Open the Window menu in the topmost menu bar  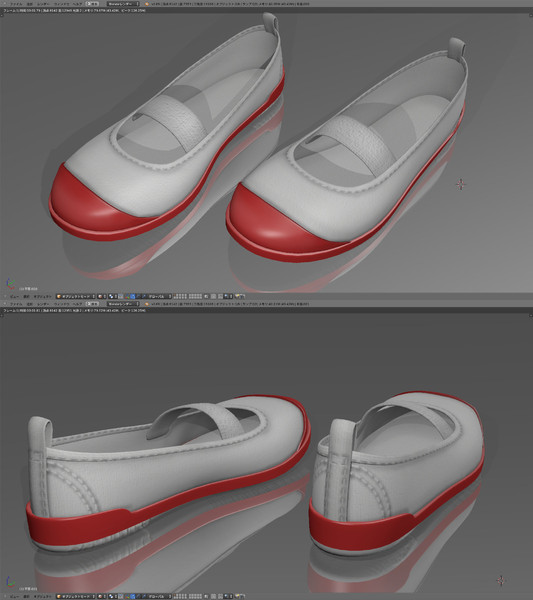point(62,4)
